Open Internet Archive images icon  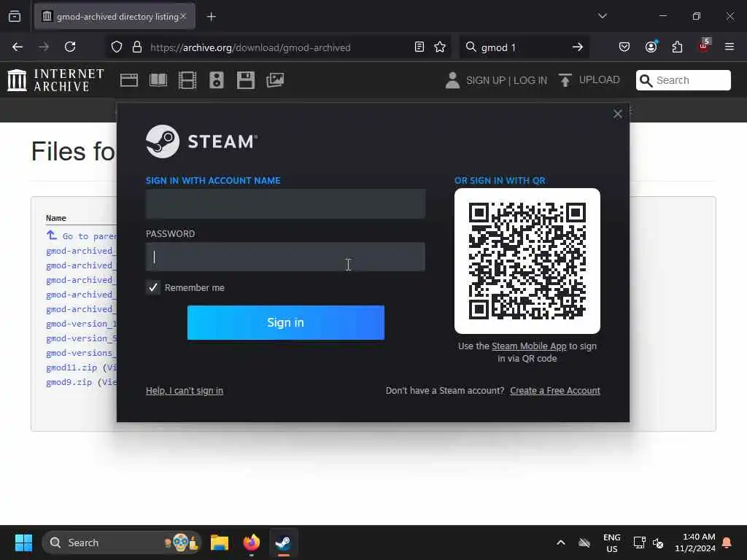(x=275, y=80)
